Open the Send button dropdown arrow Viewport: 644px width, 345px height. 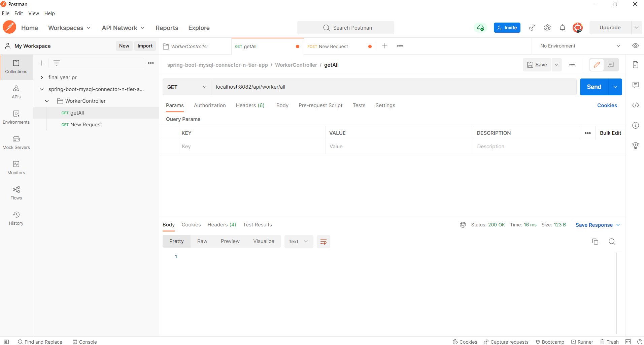[x=615, y=87]
